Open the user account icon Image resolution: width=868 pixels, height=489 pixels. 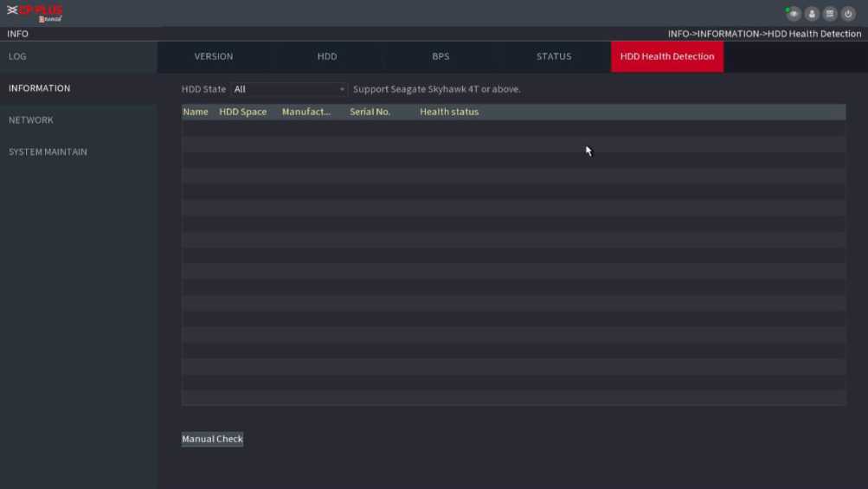tap(812, 14)
